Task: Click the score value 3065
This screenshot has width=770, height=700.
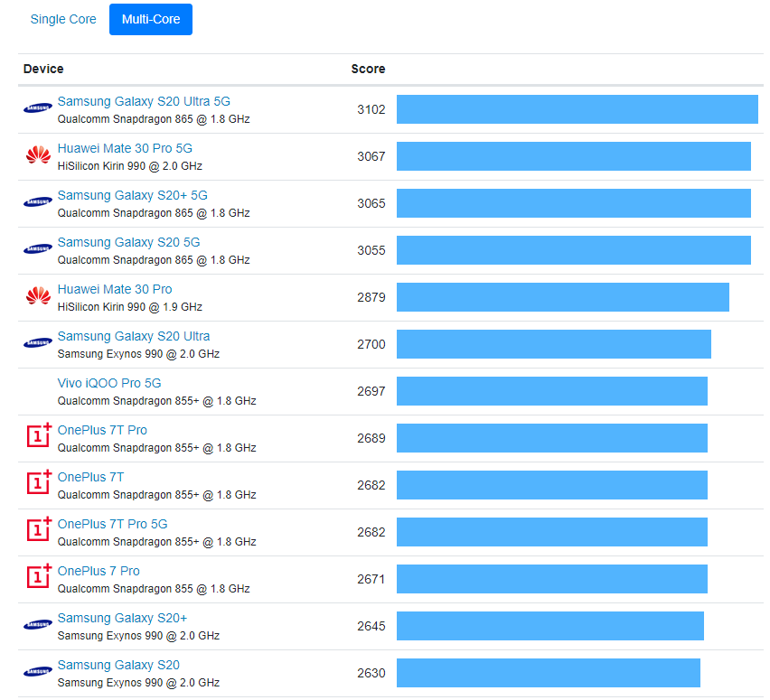Action: click(x=371, y=203)
